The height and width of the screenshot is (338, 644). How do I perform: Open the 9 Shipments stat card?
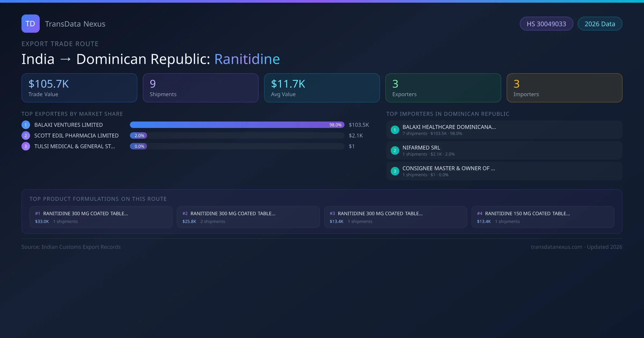point(200,88)
